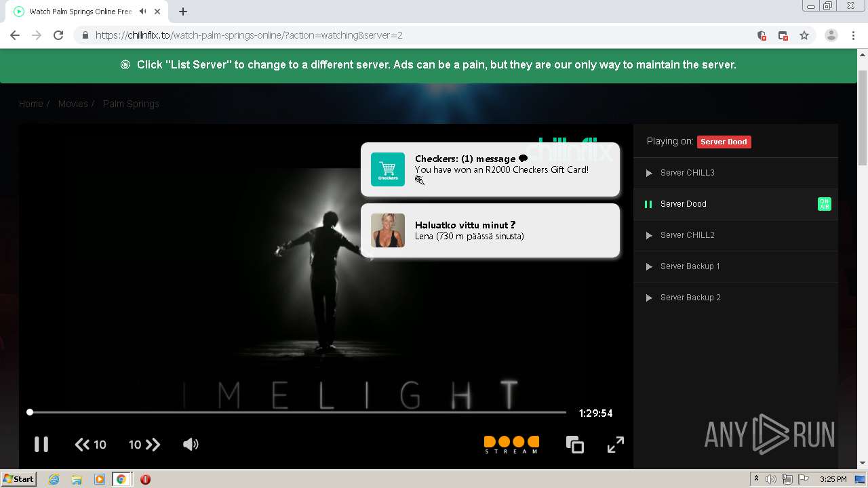This screenshot has width=868, height=488.
Task: Click the blocked content shield icon in the address bar
Action: click(x=762, y=35)
